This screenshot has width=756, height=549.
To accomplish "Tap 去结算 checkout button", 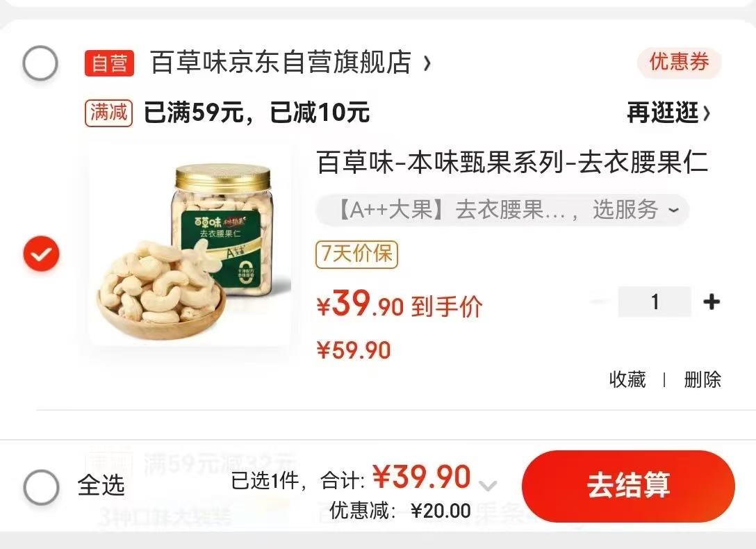I will point(628,486).
